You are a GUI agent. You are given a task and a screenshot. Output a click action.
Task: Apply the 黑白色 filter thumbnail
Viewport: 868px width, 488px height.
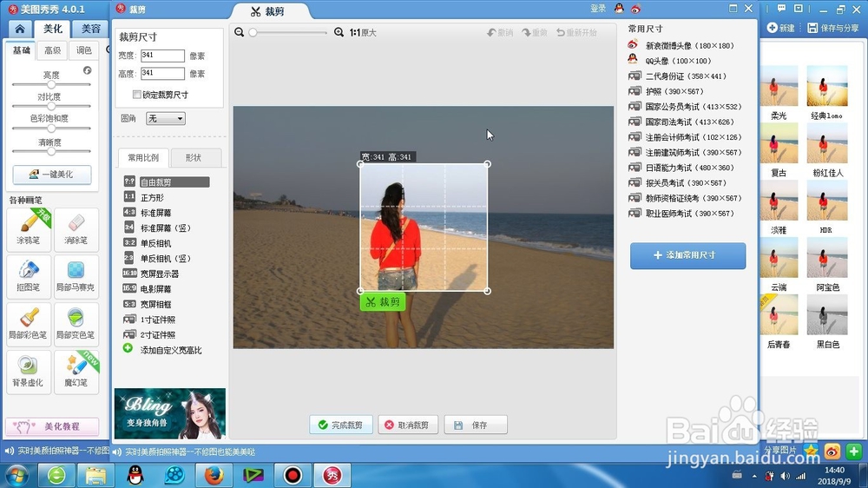[827, 314]
